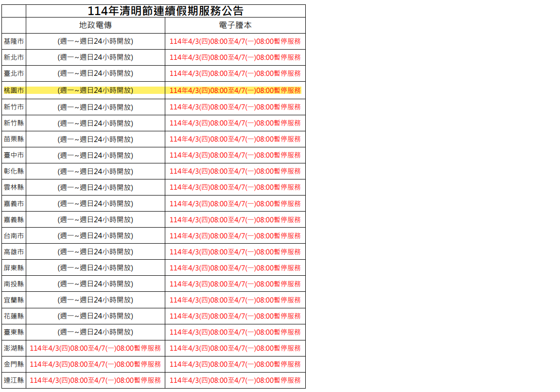This screenshot has height=392, width=560.
Task: Click 連江縣 地政電傳 暫停服務 red cell
Action: pyautogui.click(x=95, y=380)
